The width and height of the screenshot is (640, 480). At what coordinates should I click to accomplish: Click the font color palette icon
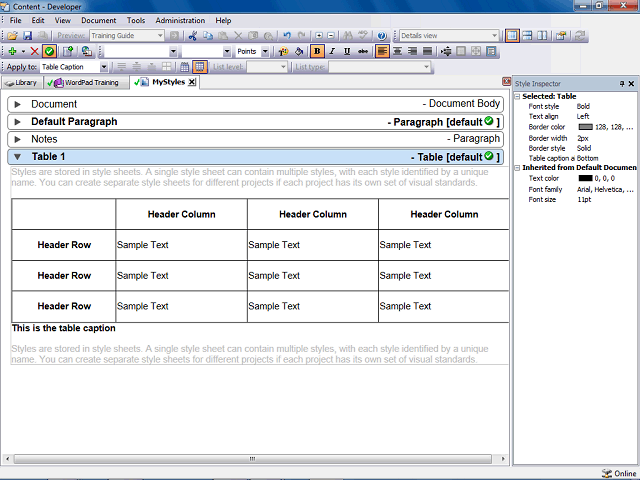pos(283,51)
